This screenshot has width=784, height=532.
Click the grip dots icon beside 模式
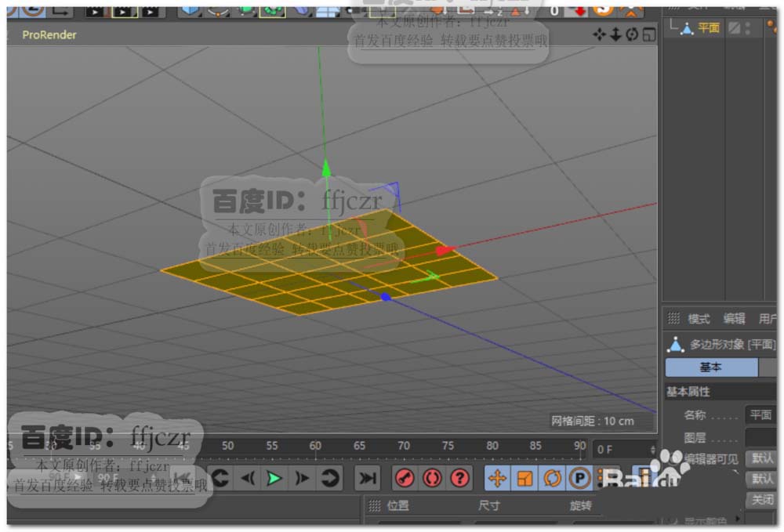(x=674, y=318)
